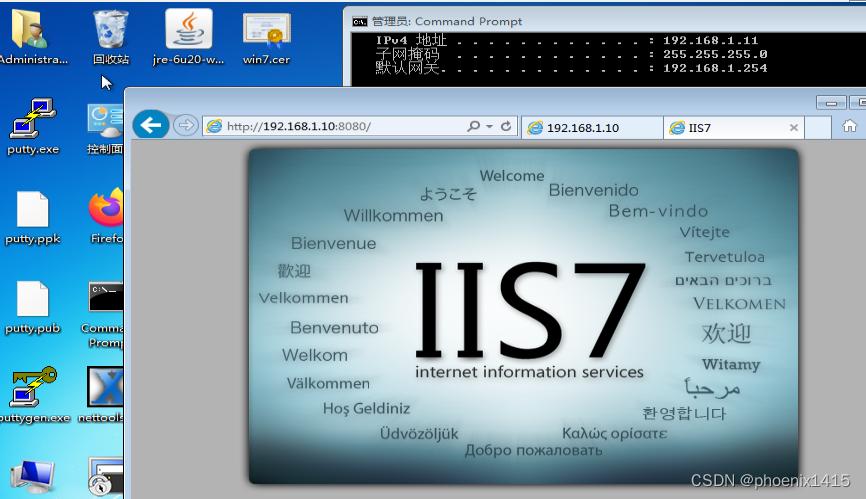Screen dimensions: 866x499
Task: Open the Administrator folder desktop icon
Action: pos(29,37)
